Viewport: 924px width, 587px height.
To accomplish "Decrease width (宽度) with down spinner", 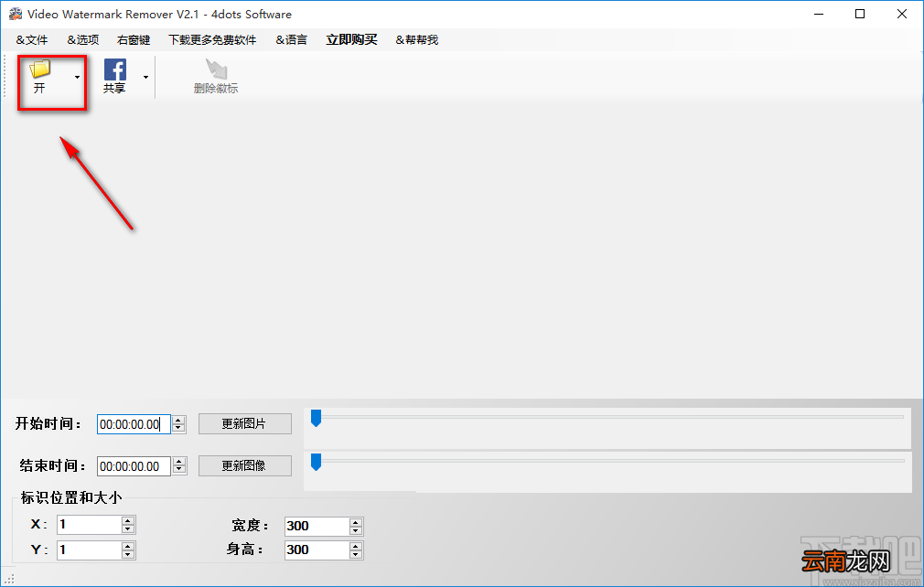I will tap(355, 530).
